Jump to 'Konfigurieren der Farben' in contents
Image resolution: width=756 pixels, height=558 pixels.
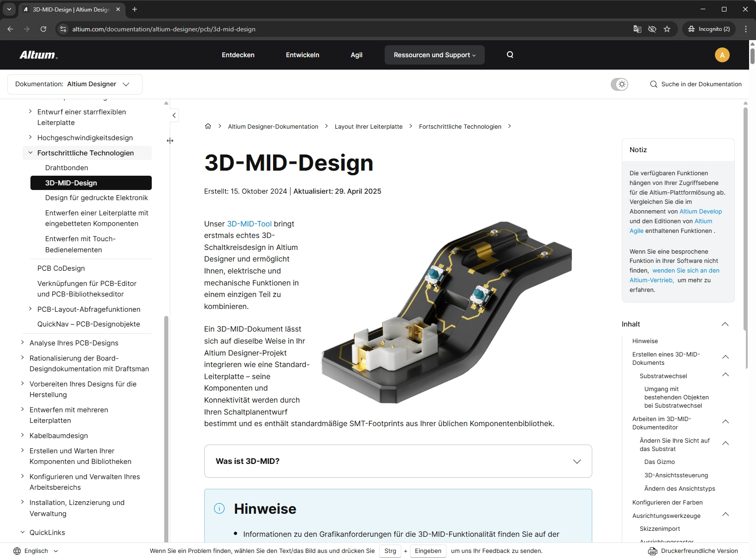point(667,503)
